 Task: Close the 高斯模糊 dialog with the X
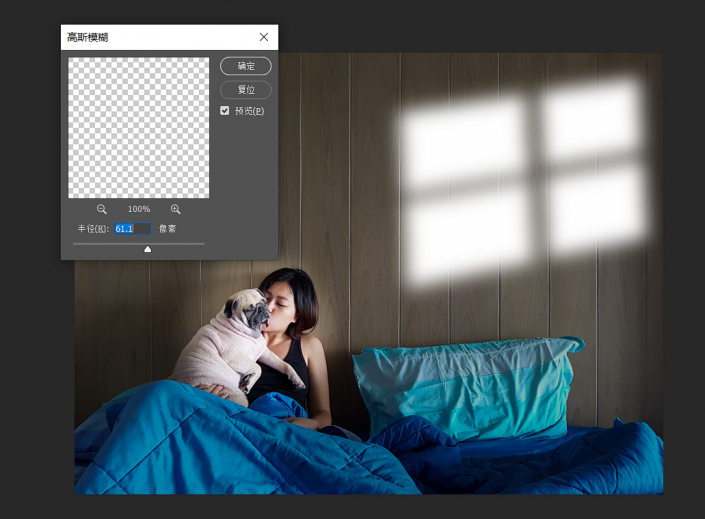click(264, 37)
